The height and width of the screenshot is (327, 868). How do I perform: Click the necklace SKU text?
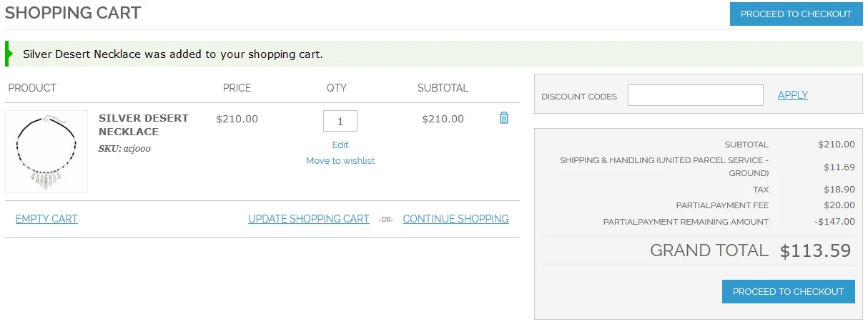[x=124, y=149]
